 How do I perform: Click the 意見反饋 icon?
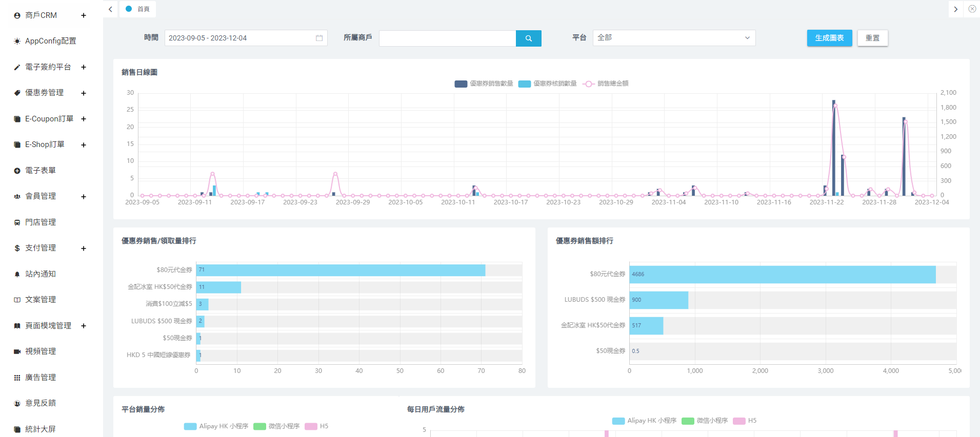17,403
